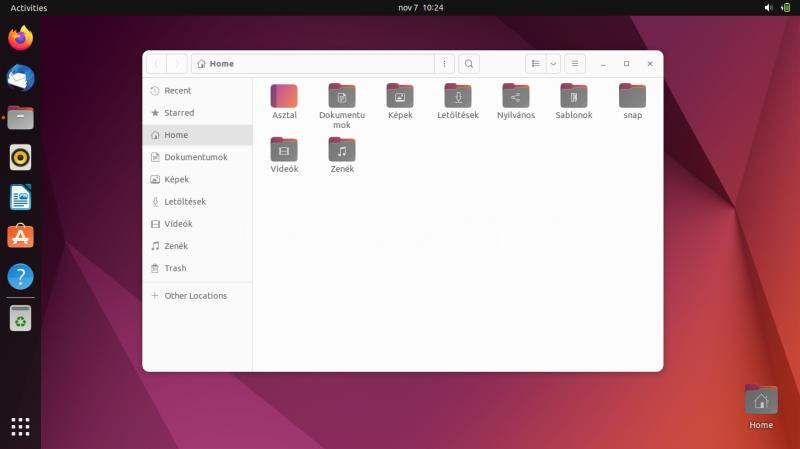Open the Asztal folder

[x=284, y=96]
